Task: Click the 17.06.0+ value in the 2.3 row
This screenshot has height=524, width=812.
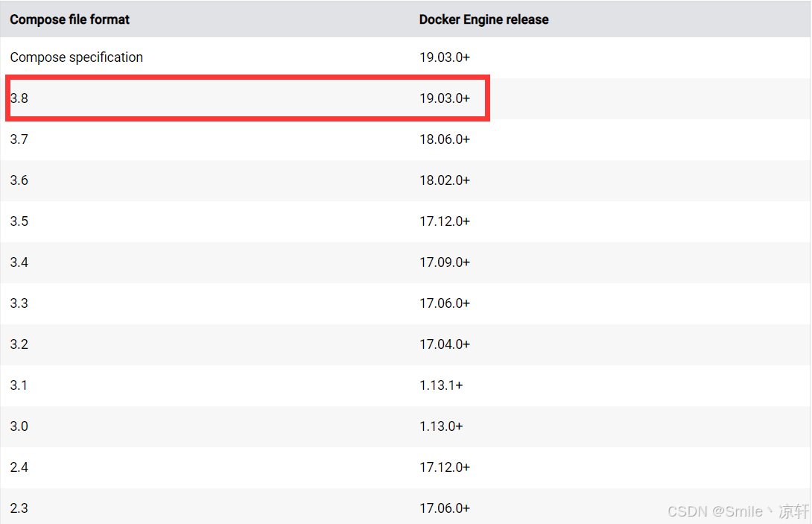Action: (x=444, y=508)
